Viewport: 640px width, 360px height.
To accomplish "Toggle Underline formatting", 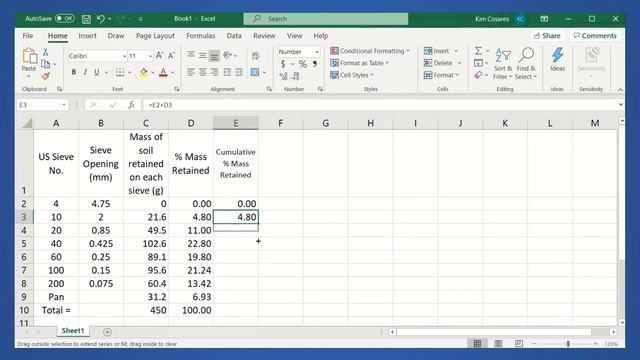I will coord(97,72).
